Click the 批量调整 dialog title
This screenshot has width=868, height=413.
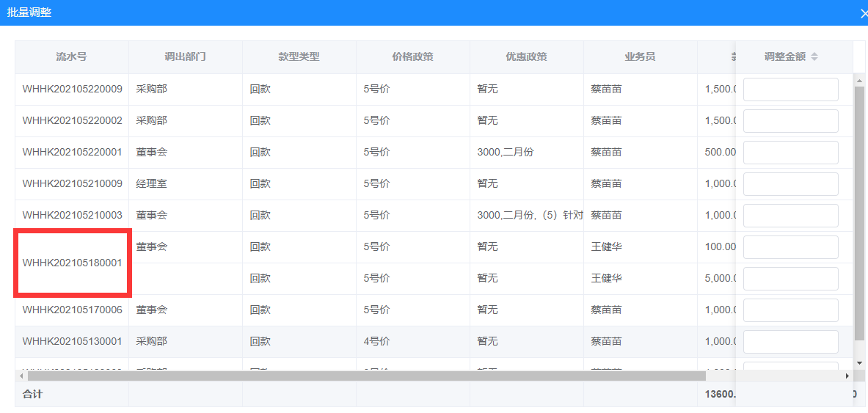(29, 12)
